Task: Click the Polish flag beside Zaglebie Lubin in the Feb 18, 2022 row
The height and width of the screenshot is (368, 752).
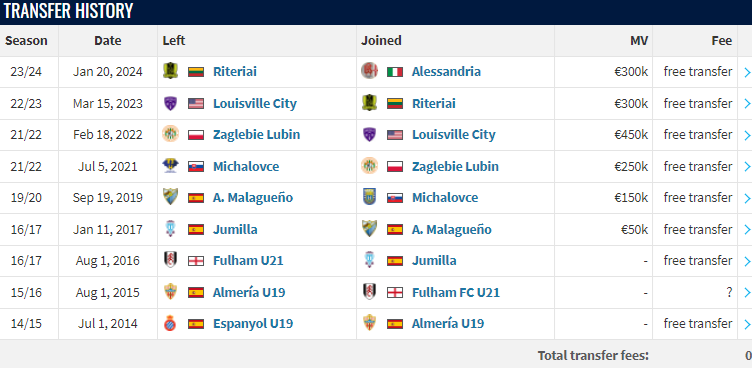Action: [196, 135]
